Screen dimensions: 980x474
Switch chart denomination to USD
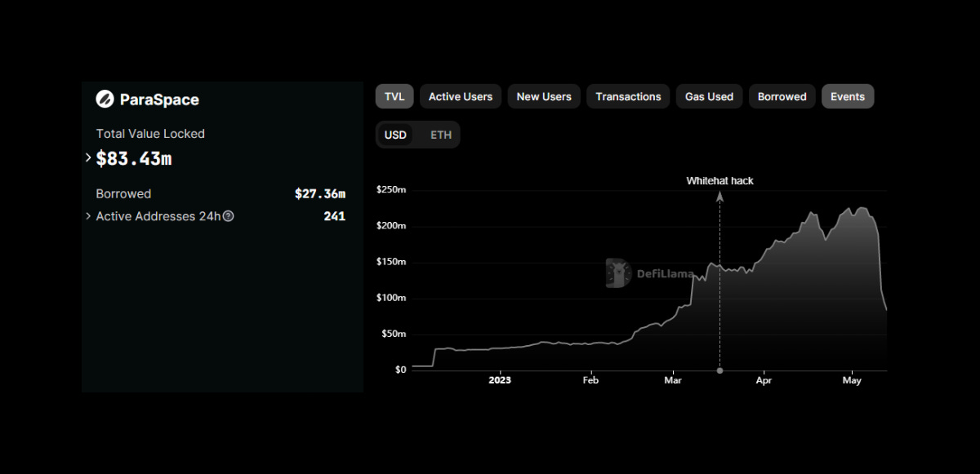tap(395, 135)
